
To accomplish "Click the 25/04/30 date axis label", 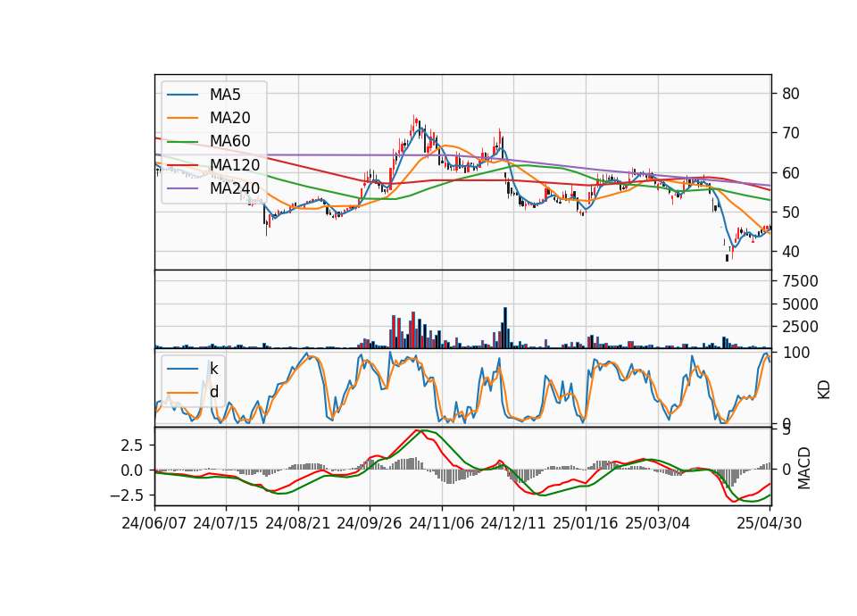I will click(x=770, y=523).
